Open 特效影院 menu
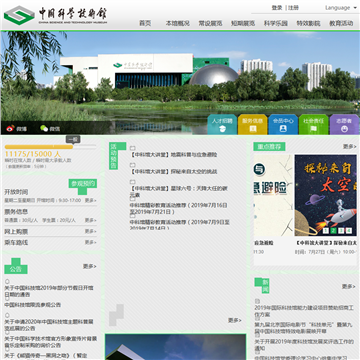Image resolution: width=360 pixels, height=360 pixels. point(308,23)
